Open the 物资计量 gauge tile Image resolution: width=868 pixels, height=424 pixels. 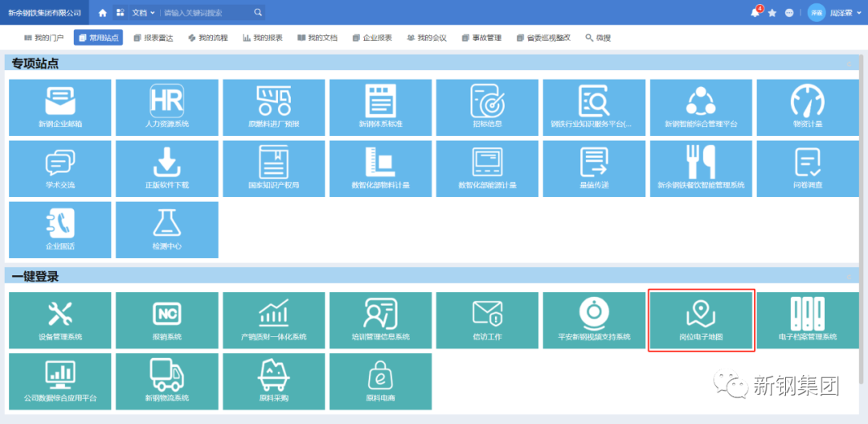click(x=808, y=107)
